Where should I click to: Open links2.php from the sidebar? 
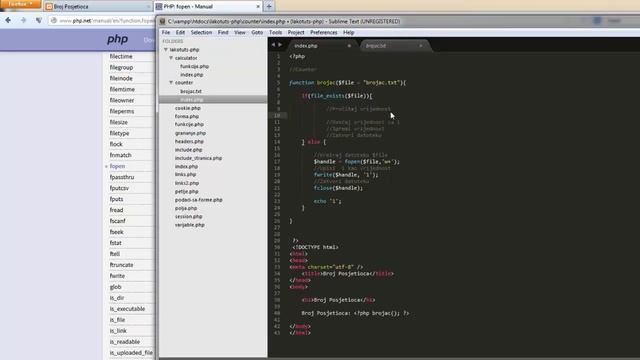point(187,183)
